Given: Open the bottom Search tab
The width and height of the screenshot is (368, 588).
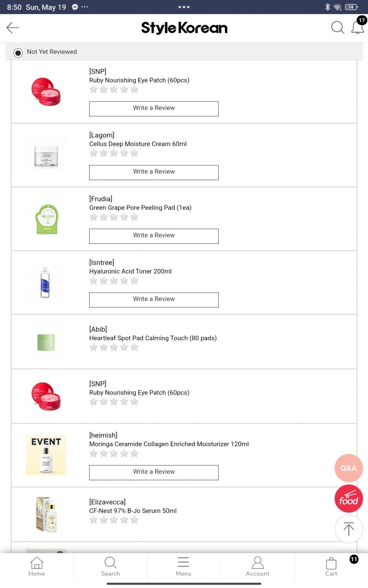Looking at the screenshot, I should [110, 567].
